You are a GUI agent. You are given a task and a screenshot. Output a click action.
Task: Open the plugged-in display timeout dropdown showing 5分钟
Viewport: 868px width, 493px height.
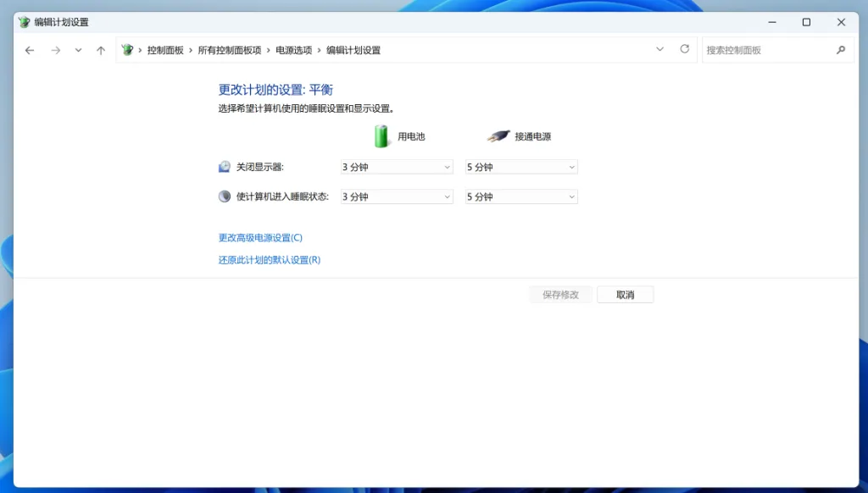coord(520,166)
